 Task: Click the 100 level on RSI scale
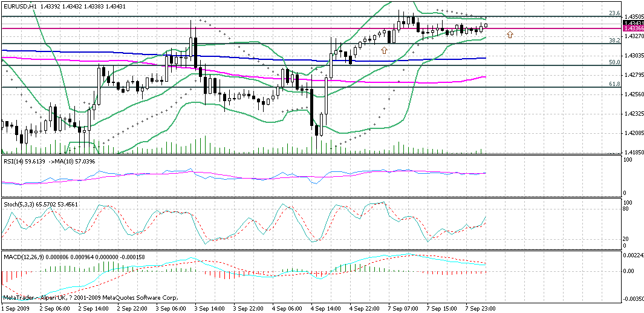628,159
